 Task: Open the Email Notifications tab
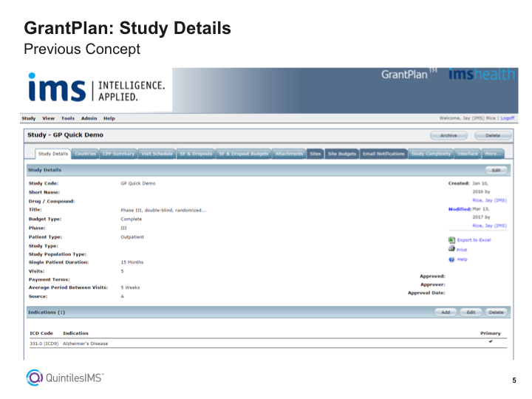[383, 154]
